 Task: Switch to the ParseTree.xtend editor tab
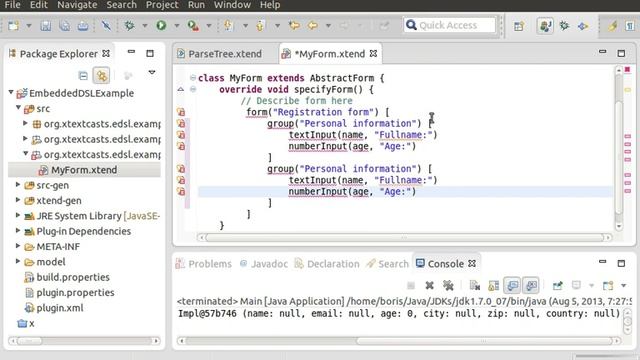point(225,54)
